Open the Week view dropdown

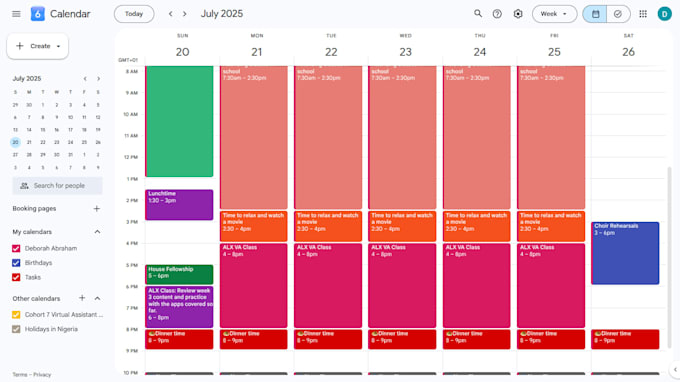554,14
